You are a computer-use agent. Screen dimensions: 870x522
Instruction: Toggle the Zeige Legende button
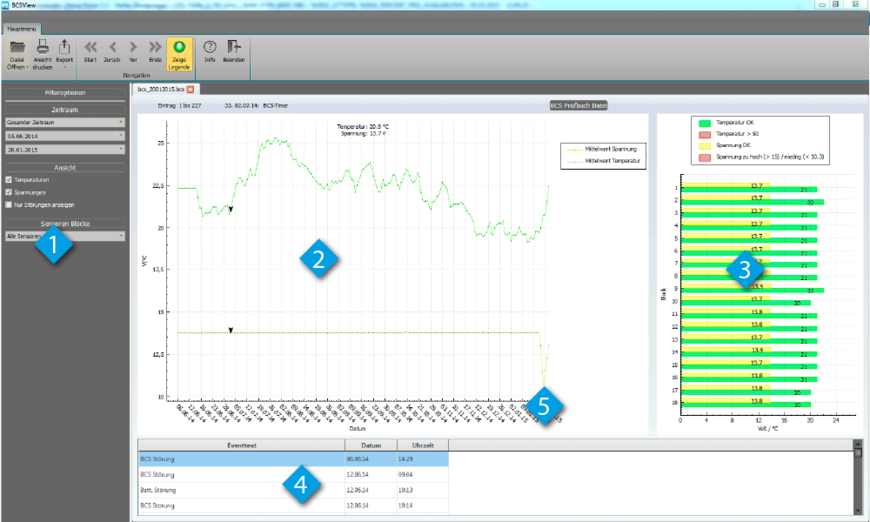(180, 52)
